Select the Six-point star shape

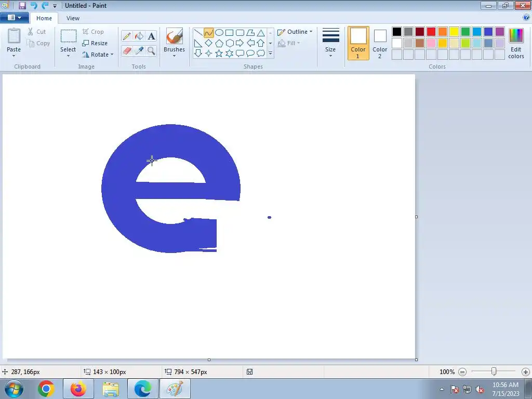click(229, 54)
